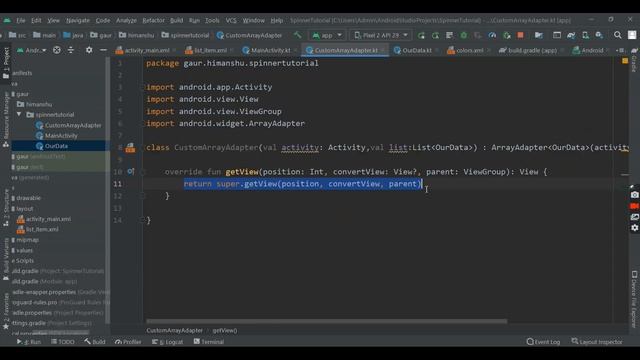The height and width of the screenshot is (360, 640).
Task: Open the Android project view dropdown
Action: tap(31, 50)
